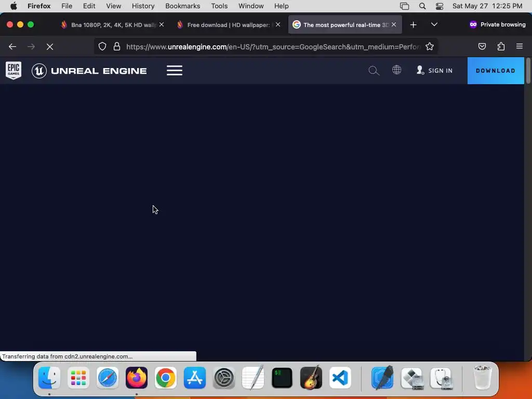Click the Epic Games logo
Image resolution: width=532 pixels, height=399 pixels.
point(14,70)
